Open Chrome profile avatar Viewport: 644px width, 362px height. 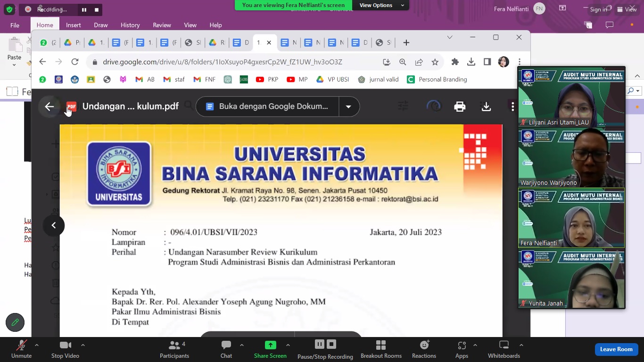504,62
